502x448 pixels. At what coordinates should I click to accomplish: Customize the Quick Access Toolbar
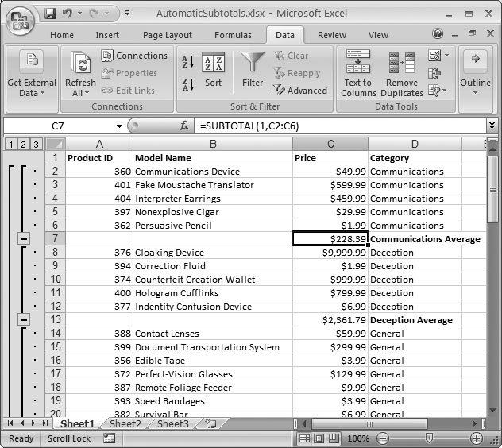127,14
